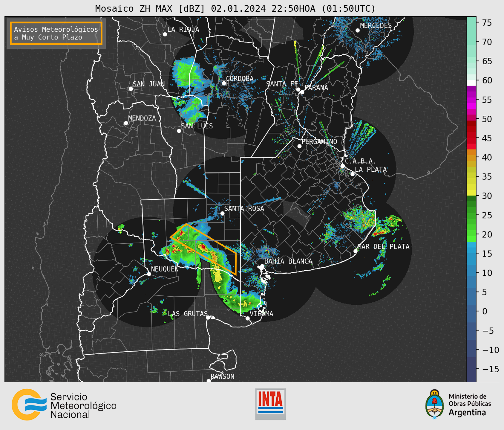Viewport: 504px width, 430px height.
Task: Click the Mar del Plata city marker dot
Action: (356, 251)
